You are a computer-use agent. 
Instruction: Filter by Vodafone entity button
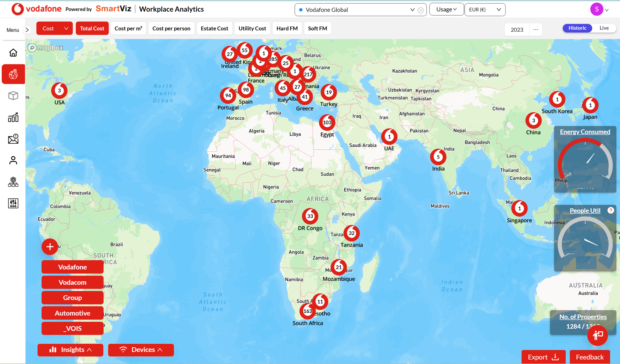(x=72, y=267)
